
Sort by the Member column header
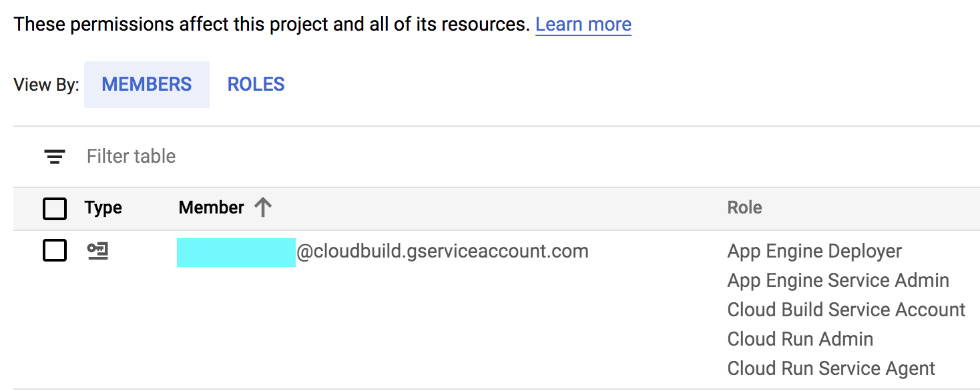click(211, 208)
